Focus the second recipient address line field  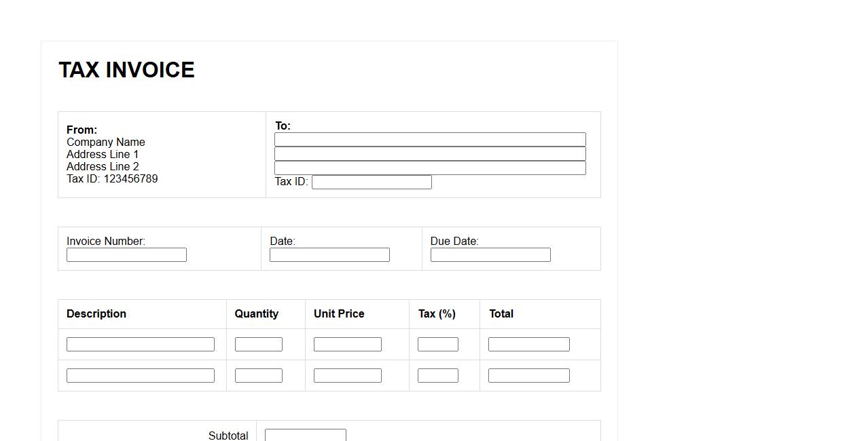pyautogui.click(x=430, y=154)
